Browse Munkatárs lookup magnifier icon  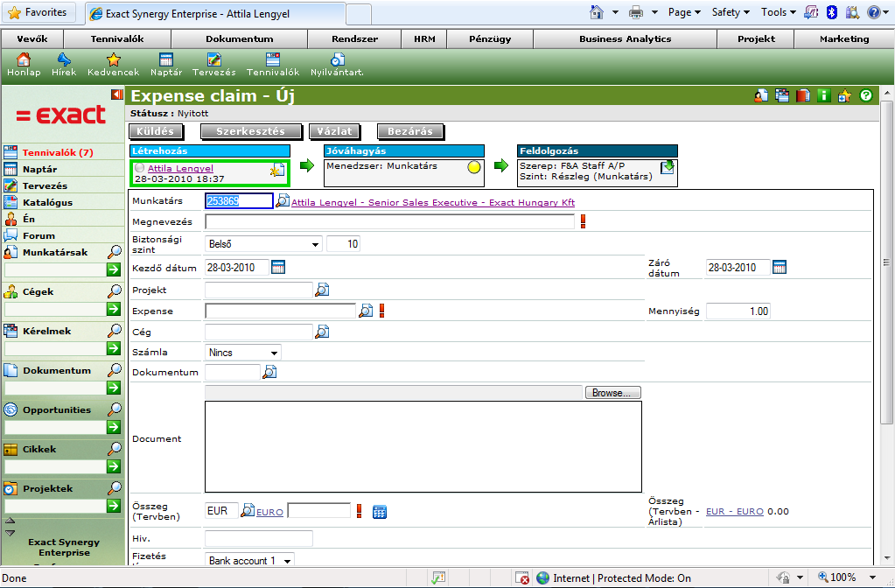[283, 201]
